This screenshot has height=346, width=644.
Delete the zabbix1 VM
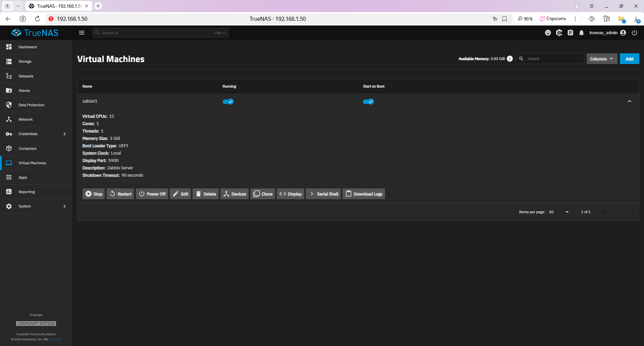tap(206, 194)
